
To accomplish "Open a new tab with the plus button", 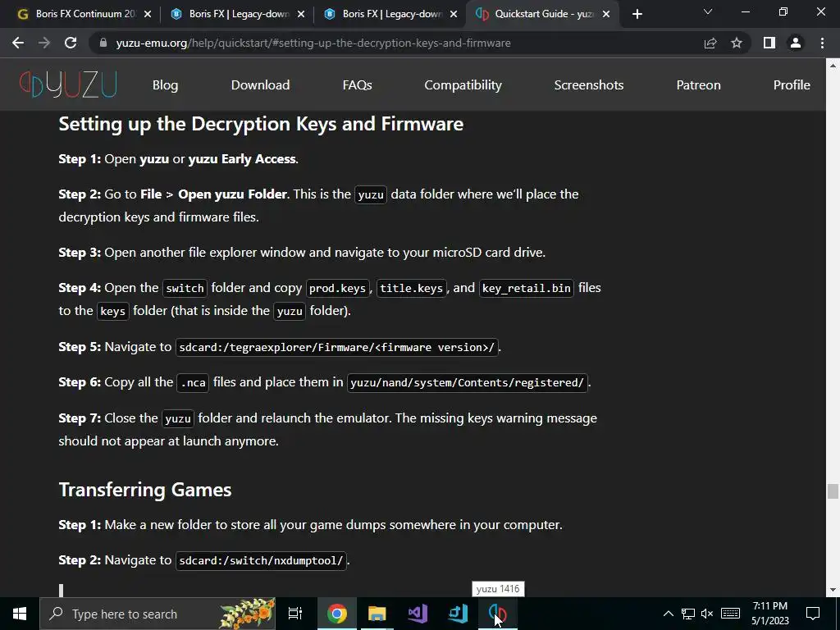I will [x=637, y=15].
